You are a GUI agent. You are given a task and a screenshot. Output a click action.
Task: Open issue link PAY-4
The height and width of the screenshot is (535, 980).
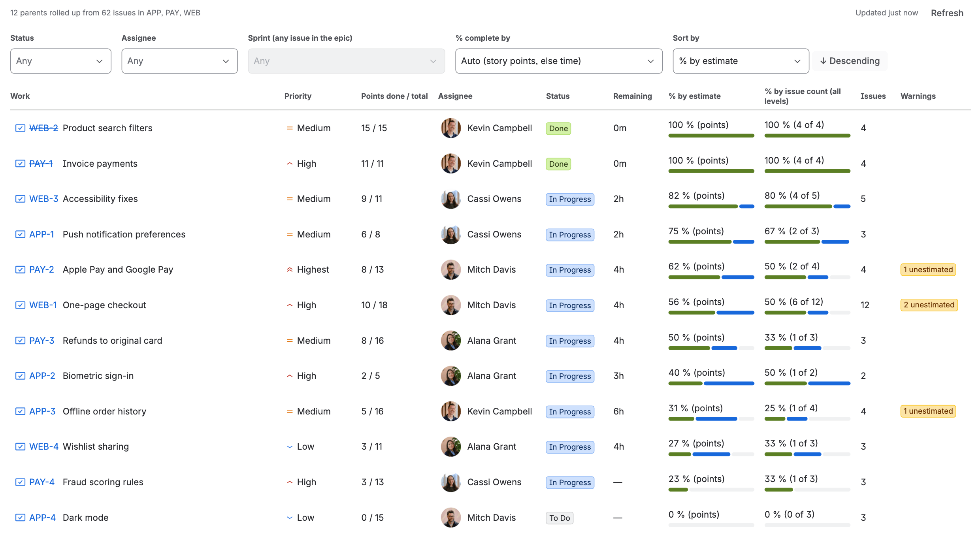(42, 482)
